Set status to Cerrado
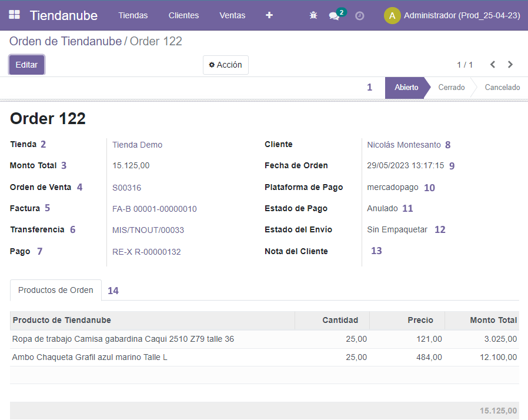The height and width of the screenshot is (420, 528). pyautogui.click(x=451, y=88)
